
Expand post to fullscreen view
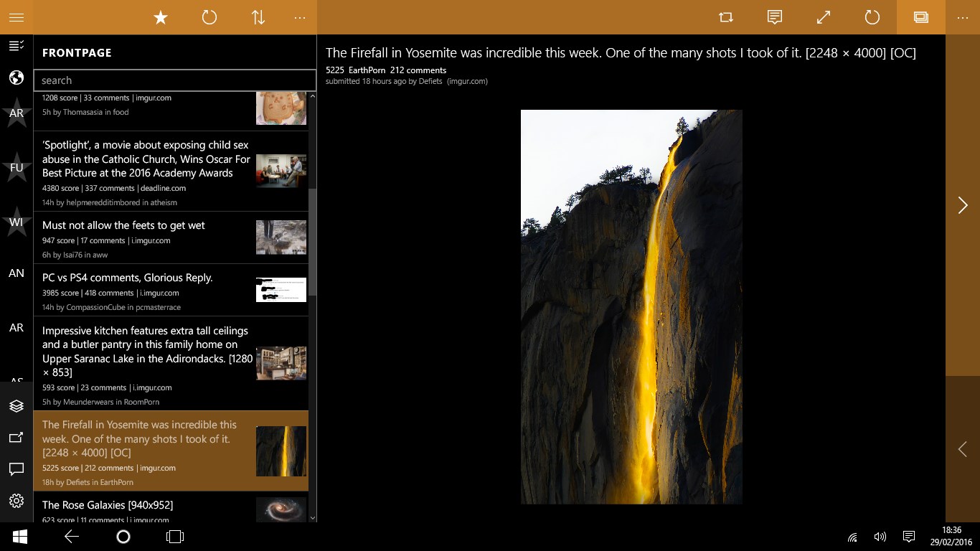(824, 17)
